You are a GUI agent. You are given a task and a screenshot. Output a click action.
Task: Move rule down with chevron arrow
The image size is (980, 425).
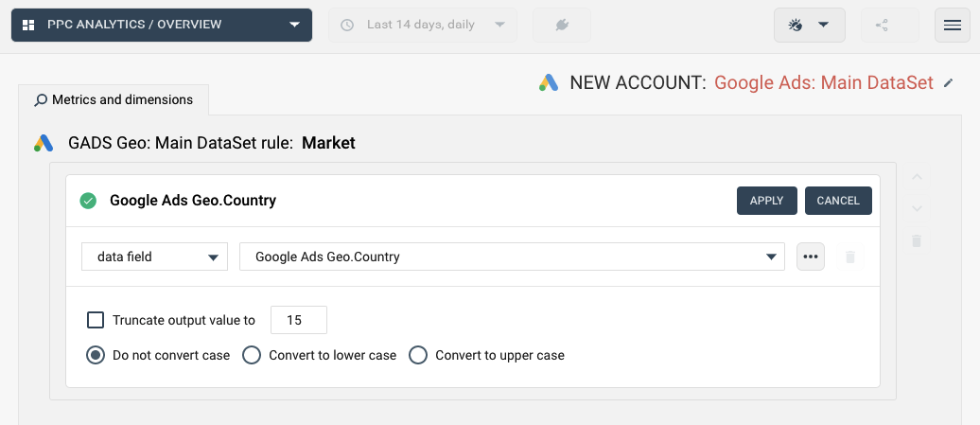917,209
